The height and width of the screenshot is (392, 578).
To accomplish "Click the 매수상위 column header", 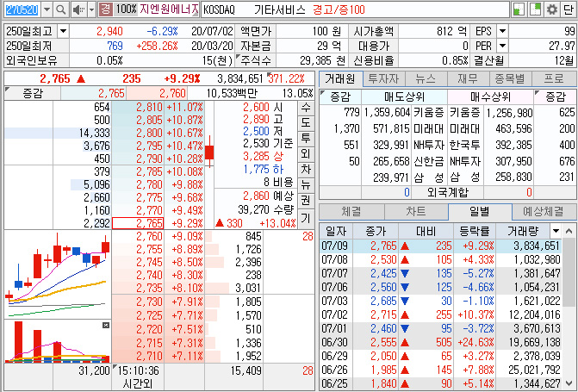I will coord(490,97).
